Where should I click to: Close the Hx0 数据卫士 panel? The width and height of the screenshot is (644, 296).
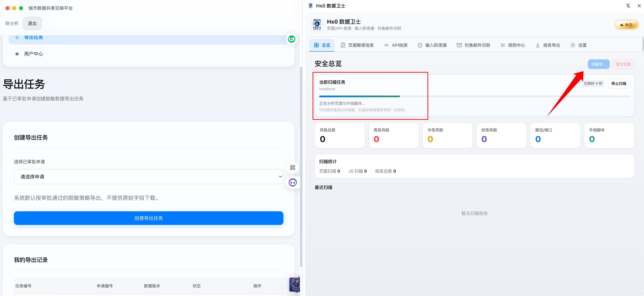tap(639, 6)
